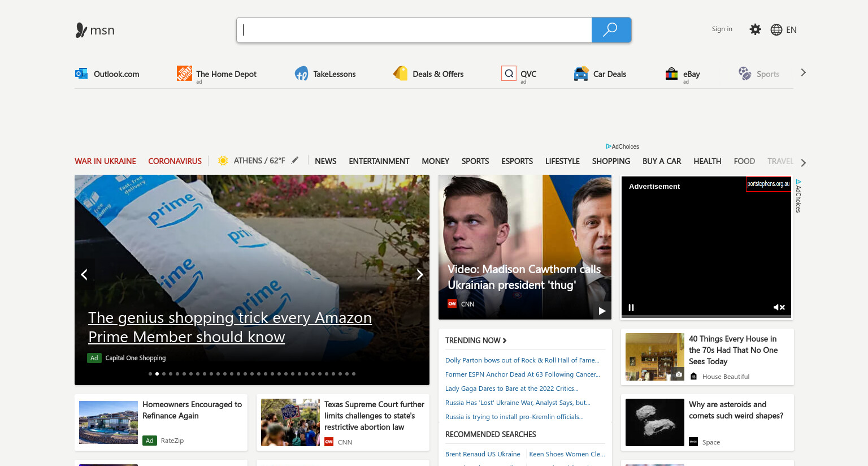Open Texas Supreme Court abortion law thumbnail

coord(290,422)
